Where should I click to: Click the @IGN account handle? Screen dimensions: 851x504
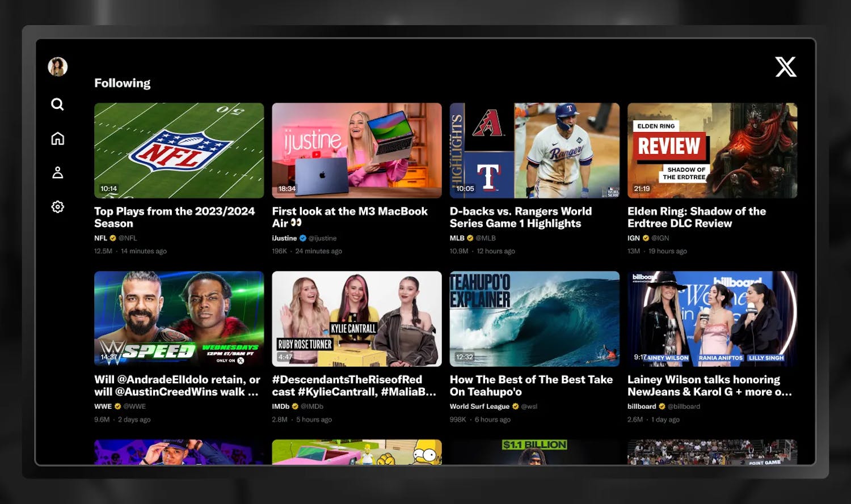point(660,238)
